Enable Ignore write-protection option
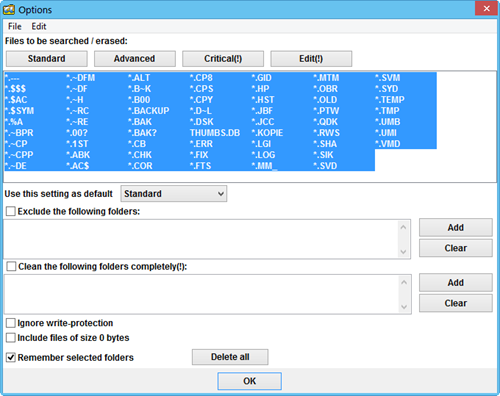Image resolution: width=500 pixels, height=396 pixels. 11,323
